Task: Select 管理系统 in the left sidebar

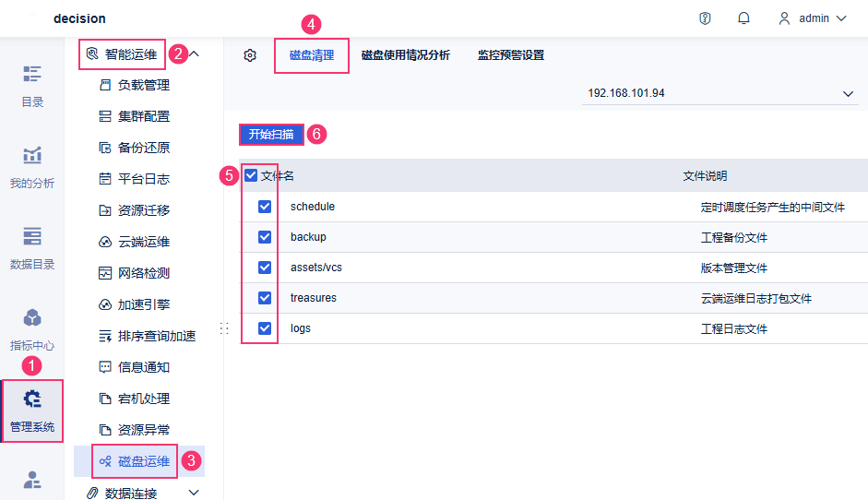Action: (32, 411)
